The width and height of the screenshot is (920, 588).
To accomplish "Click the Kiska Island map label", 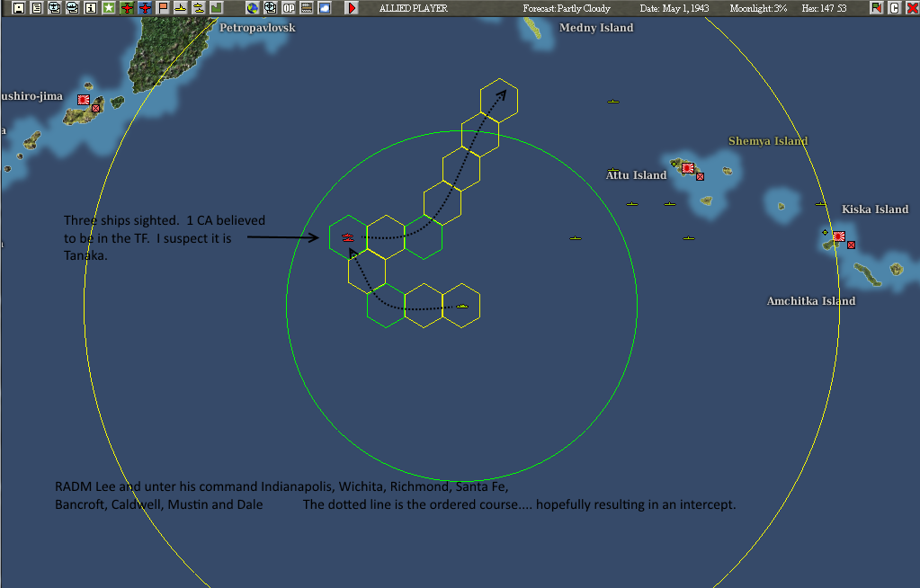I will (875, 209).
